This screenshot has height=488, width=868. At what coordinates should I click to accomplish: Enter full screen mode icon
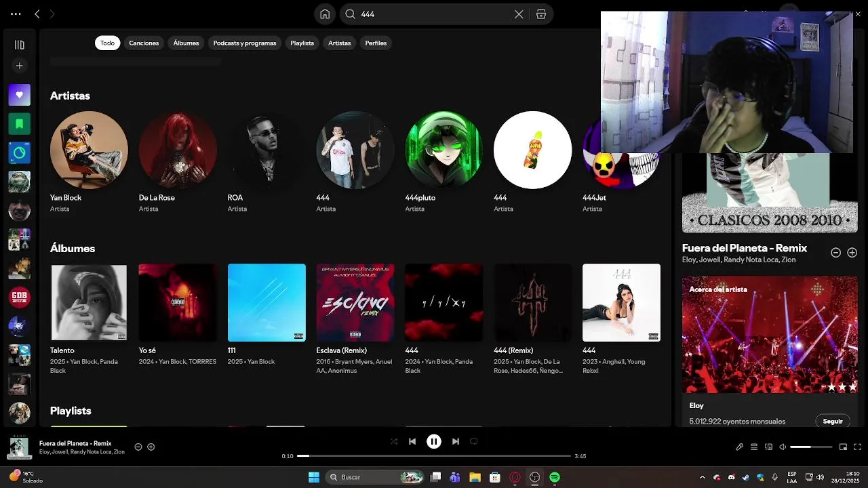(x=857, y=447)
